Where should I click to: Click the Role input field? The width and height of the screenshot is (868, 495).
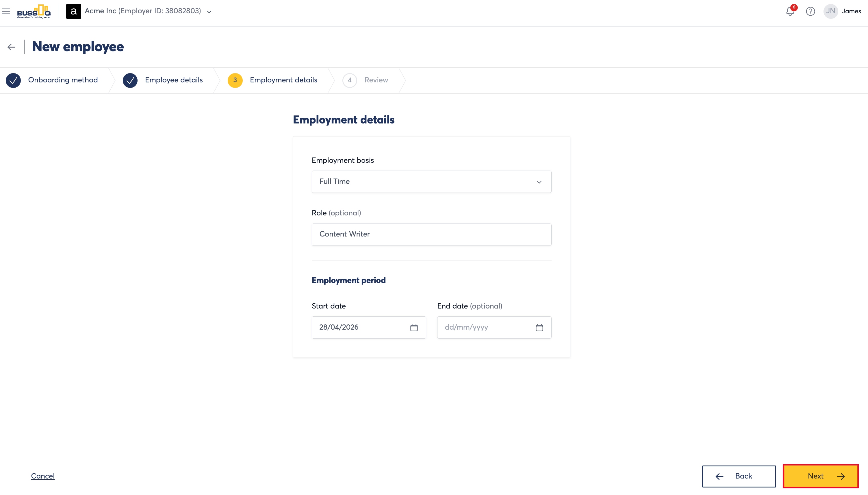click(x=431, y=234)
